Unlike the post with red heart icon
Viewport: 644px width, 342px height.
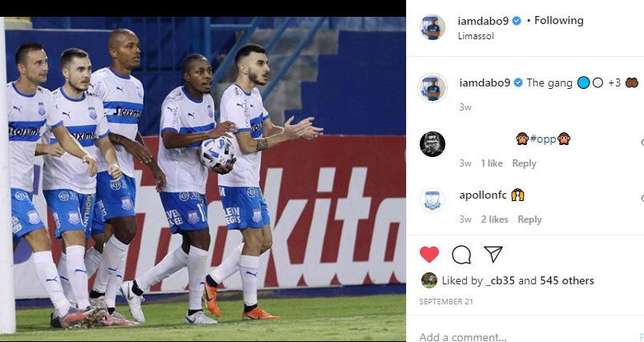[x=429, y=255]
